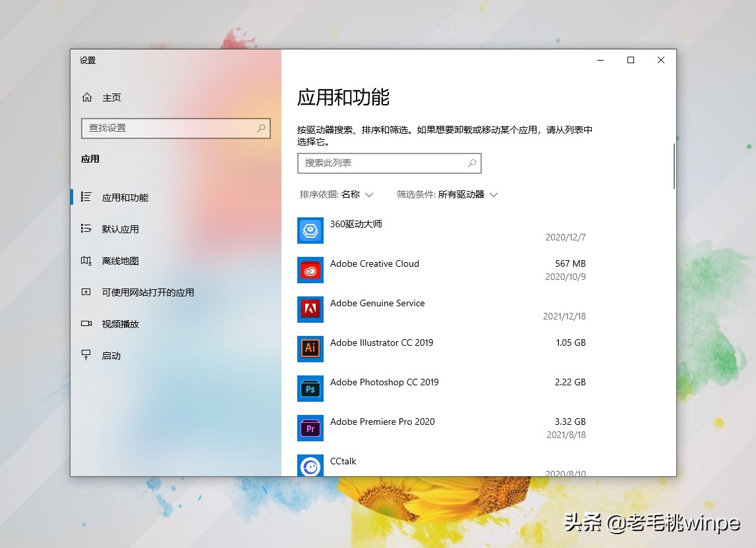The image size is (756, 548).
Task: Go to 主页 in Settings
Action: point(111,98)
